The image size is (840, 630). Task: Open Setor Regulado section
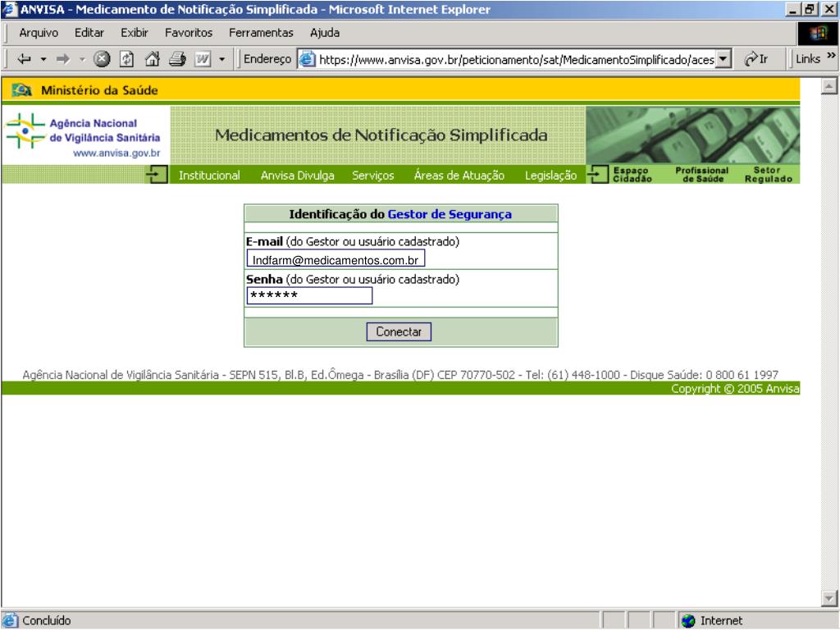point(768,175)
